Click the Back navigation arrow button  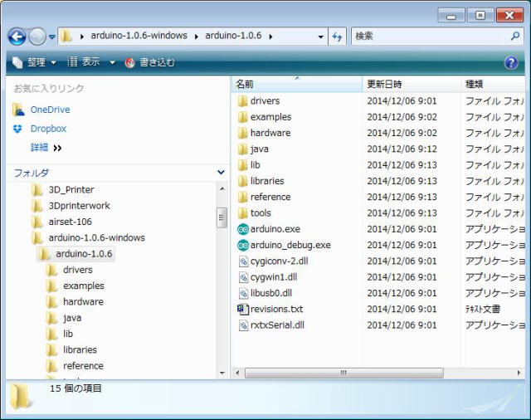tap(17, 37)
